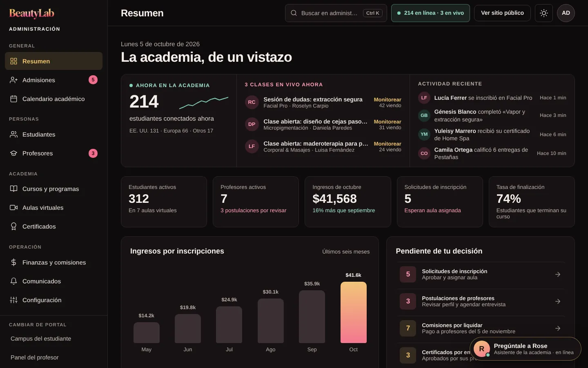This screenshot has height=368, width=588.
Task: Click the arrow for Solicitudes de inscripción
Action: click(558, 274)
